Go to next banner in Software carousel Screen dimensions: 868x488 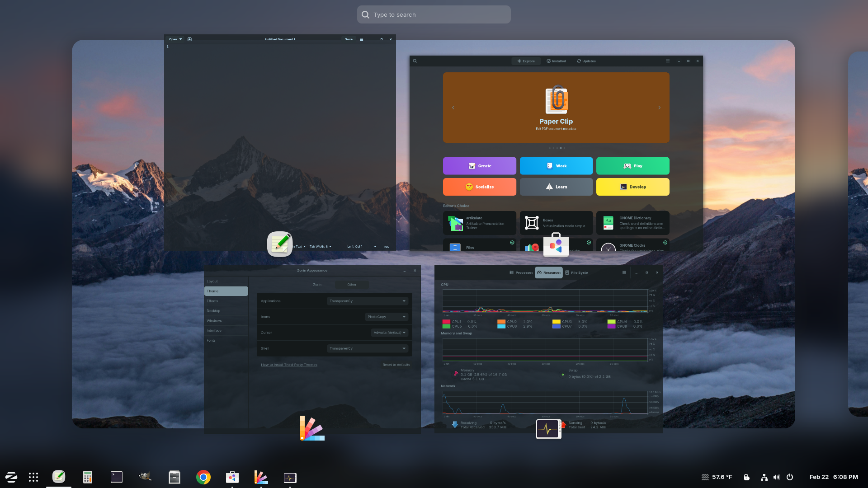tap(659, 108)
